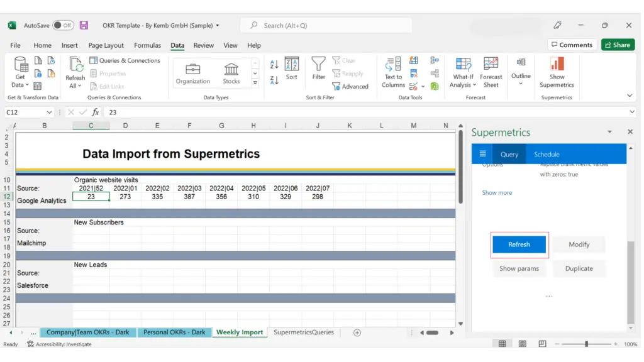Select cell with value 298
The image size is (644, 362).
(x=318, y=197)
